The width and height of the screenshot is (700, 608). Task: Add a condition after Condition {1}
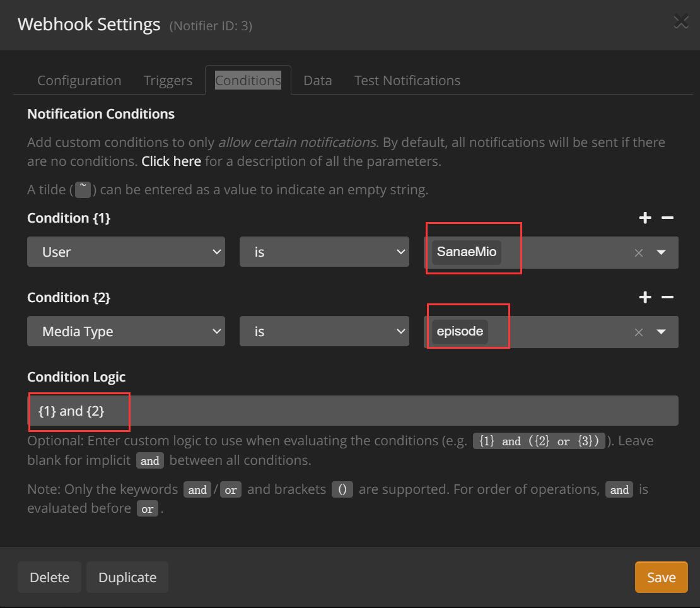point(645,218)
